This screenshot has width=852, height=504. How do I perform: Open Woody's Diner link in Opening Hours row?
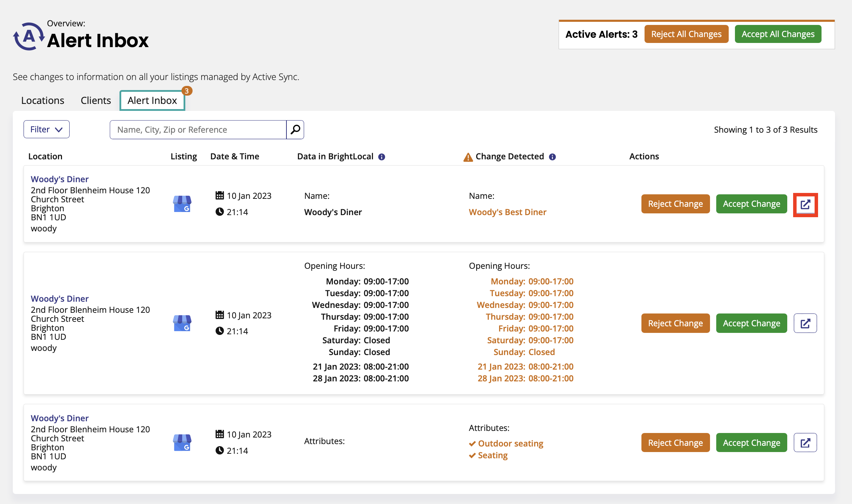60,299
